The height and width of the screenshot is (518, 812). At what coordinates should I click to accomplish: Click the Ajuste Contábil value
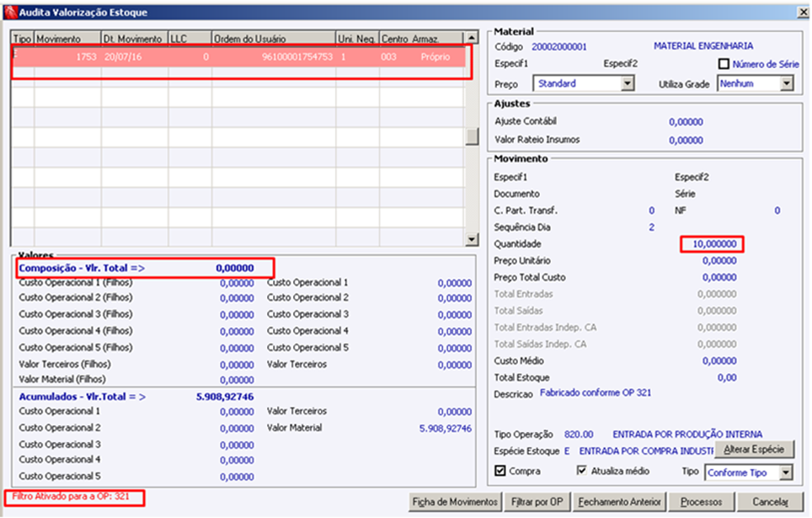click(x=686, y=122)
